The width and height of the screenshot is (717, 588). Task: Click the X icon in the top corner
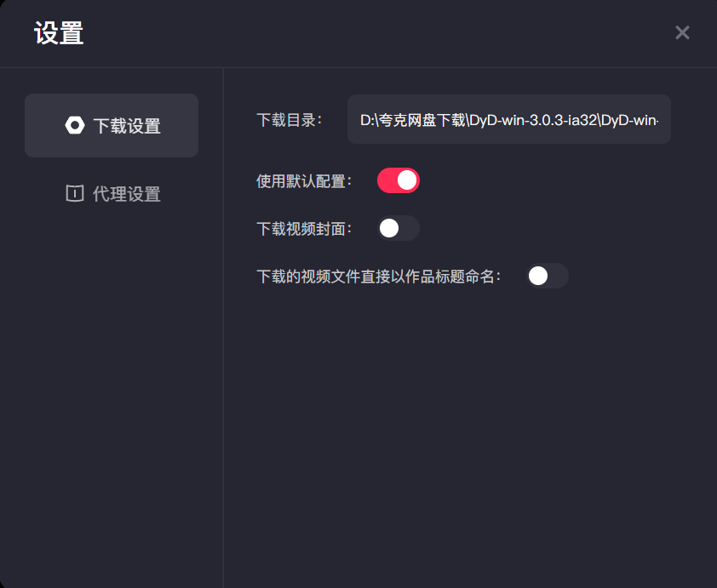(682, 32)
